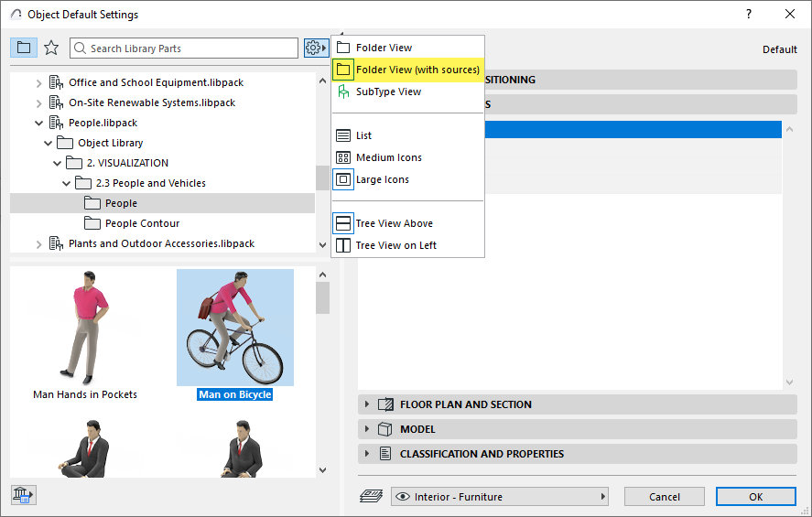Open the Library Manager icon at bottom left

(23, 495)
